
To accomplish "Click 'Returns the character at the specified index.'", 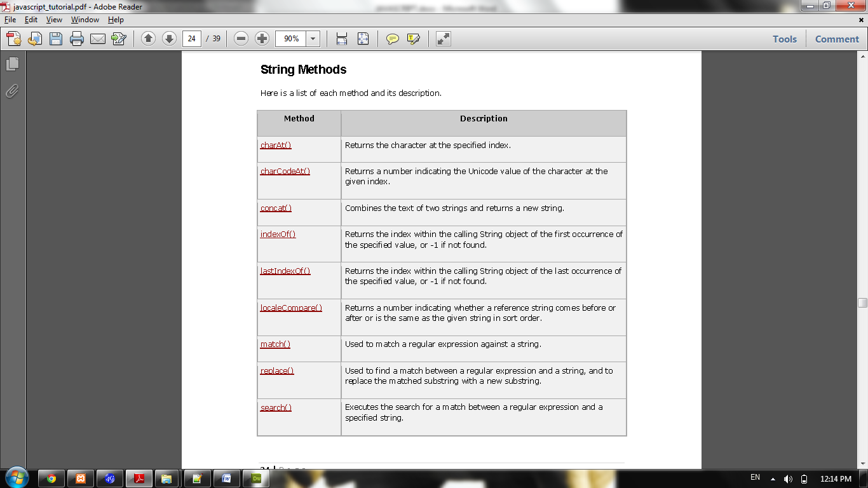I will point(428,145).
